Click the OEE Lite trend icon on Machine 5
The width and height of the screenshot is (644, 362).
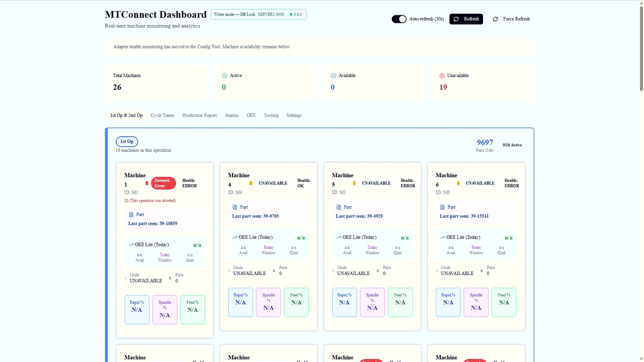[x=338, y=237]
